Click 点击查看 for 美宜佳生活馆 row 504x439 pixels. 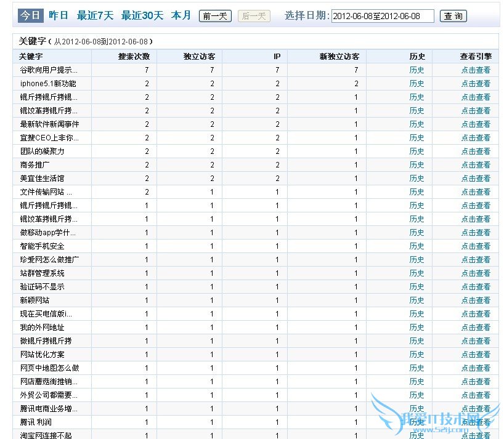pyautogui.click(x=476, y=179)
